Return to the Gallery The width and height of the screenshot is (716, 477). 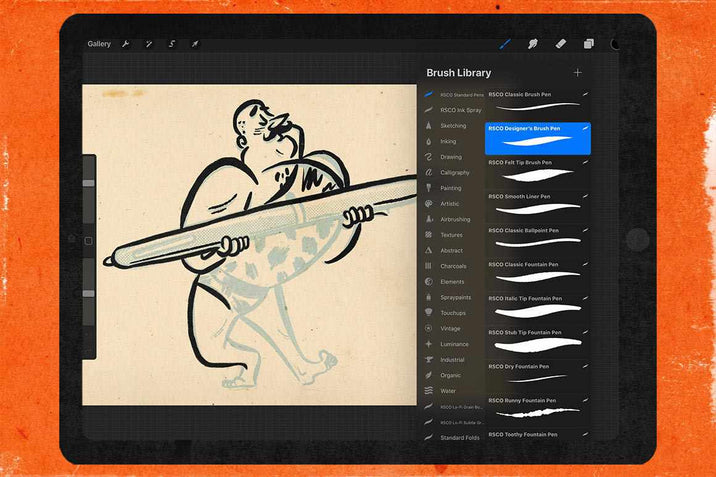click(99, 44)
